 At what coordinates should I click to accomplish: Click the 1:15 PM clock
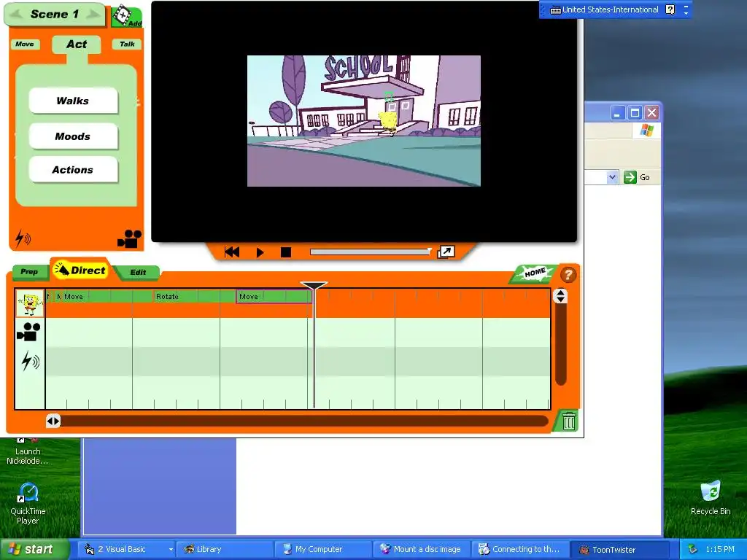tap(720, 549)
